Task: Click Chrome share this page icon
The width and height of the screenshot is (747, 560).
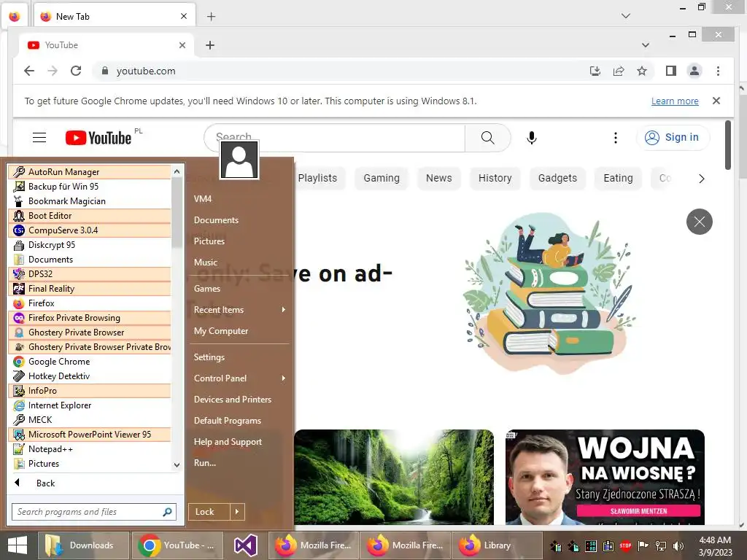Action: [x=619, y=71]
